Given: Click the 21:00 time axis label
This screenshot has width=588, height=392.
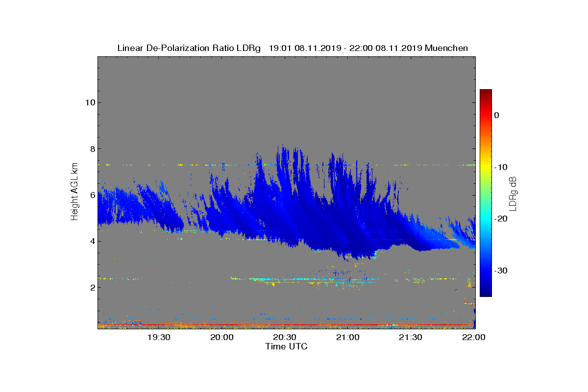Looking at the screenshot, I should pyautogui.click(x=348, y=337).
